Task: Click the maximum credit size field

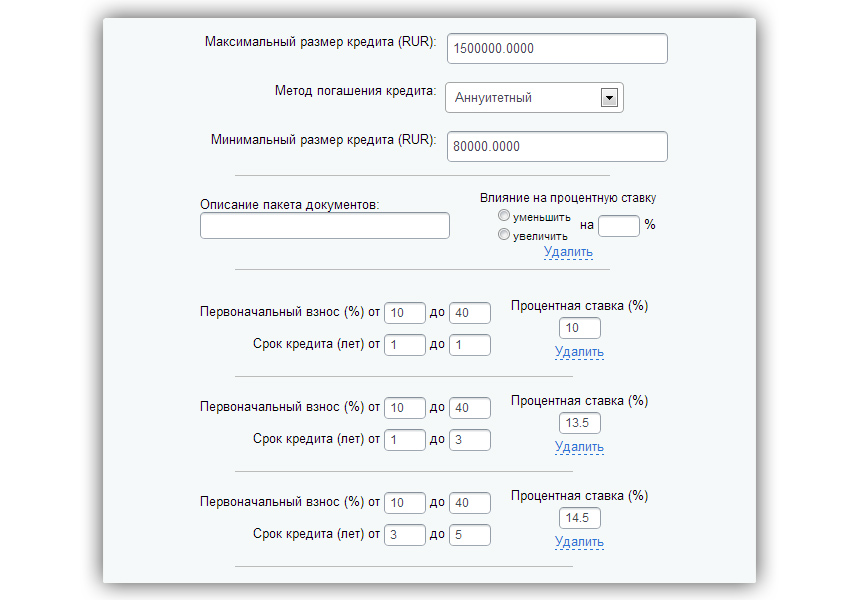Action: 556,48
